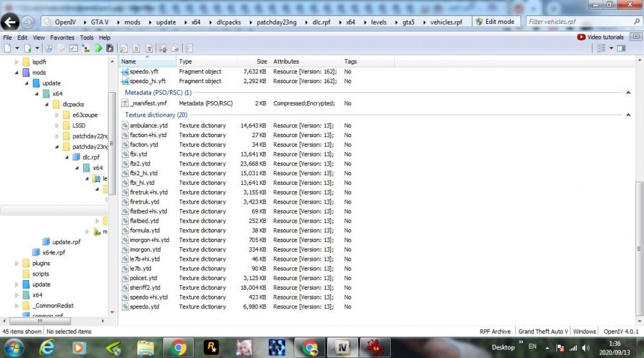
Task: Select x64e.rpf in the tree
Action: click(x=49, y=252)
